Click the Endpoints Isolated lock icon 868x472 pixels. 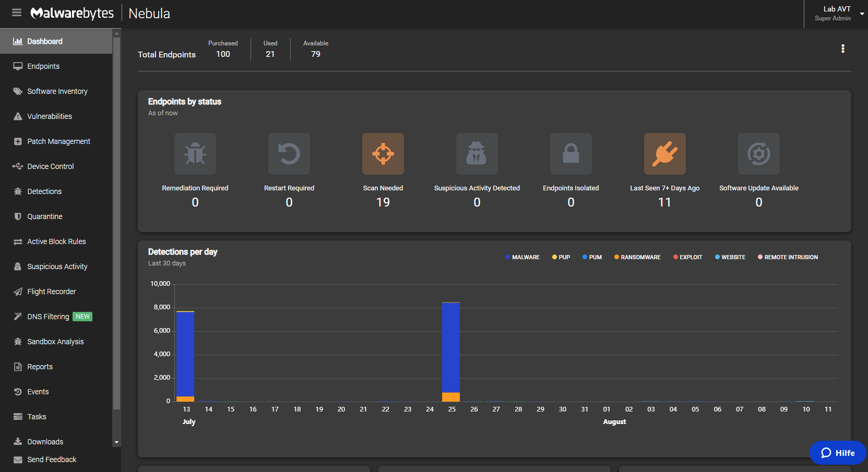[x=570, y=154]
